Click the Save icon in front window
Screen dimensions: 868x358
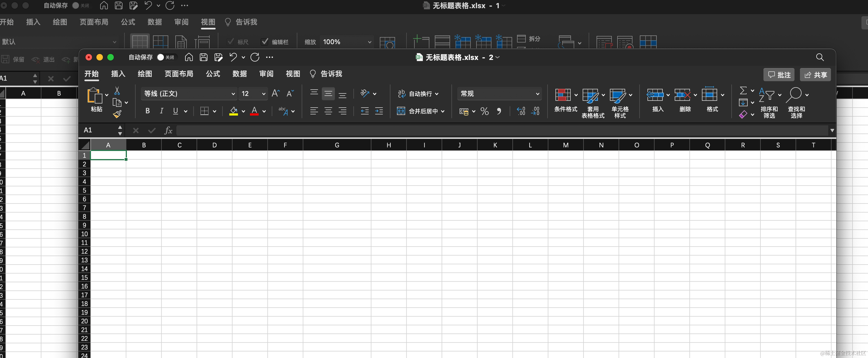tap(203, 57)
